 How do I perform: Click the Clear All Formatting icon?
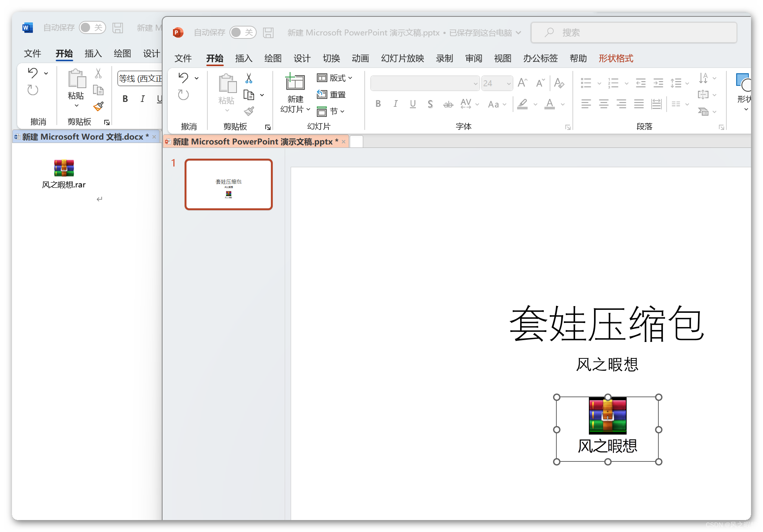559,83
